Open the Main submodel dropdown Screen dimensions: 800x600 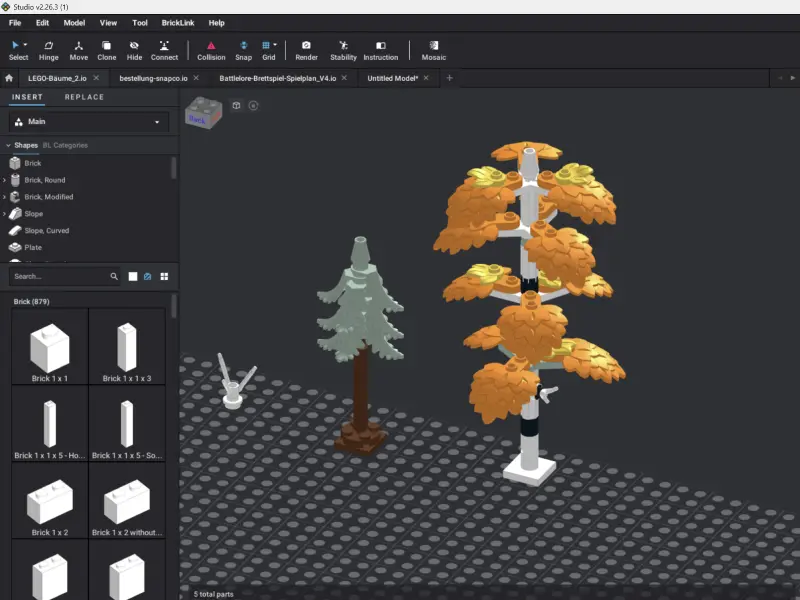89,122
